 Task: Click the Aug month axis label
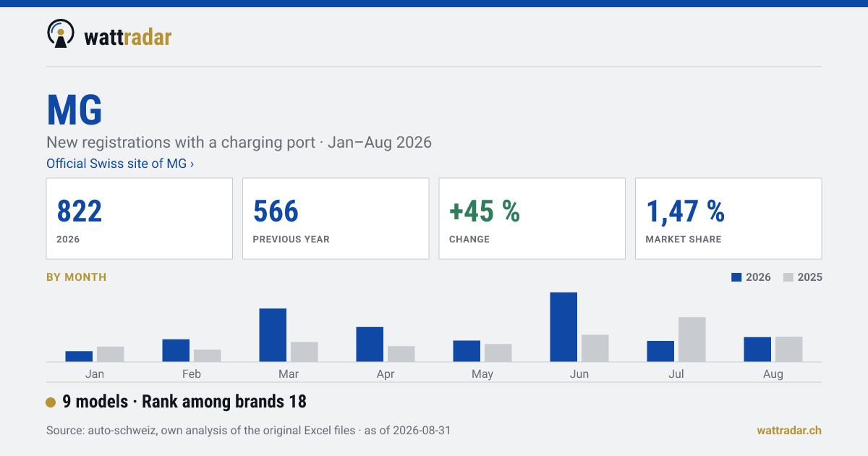(773, 374)
